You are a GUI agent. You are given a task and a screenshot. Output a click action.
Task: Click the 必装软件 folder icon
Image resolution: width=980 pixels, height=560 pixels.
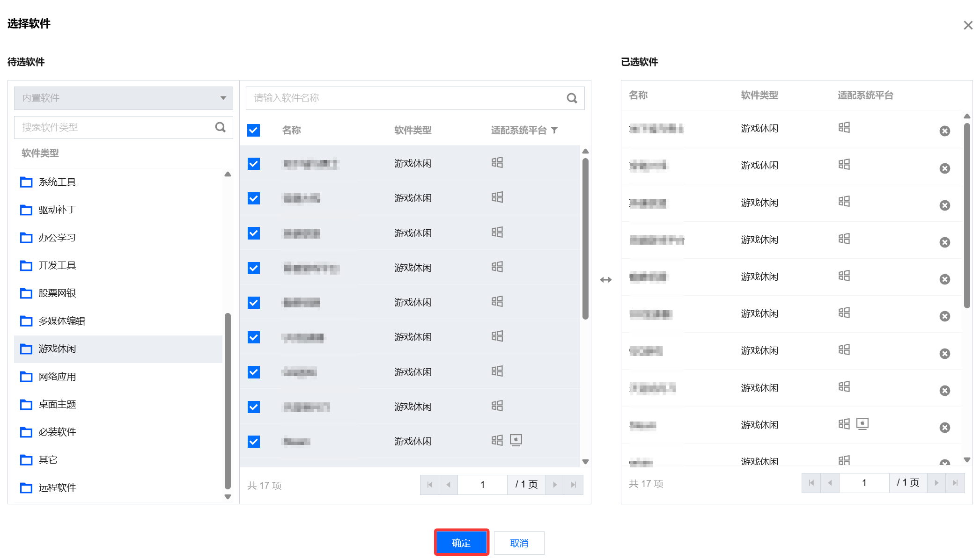[x=26, y=432]
